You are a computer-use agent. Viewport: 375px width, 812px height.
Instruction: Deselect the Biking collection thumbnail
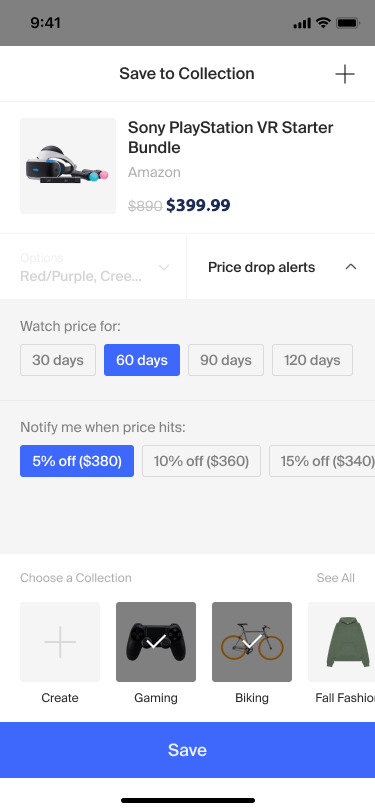pyautogui.click(x=252, y=642)
